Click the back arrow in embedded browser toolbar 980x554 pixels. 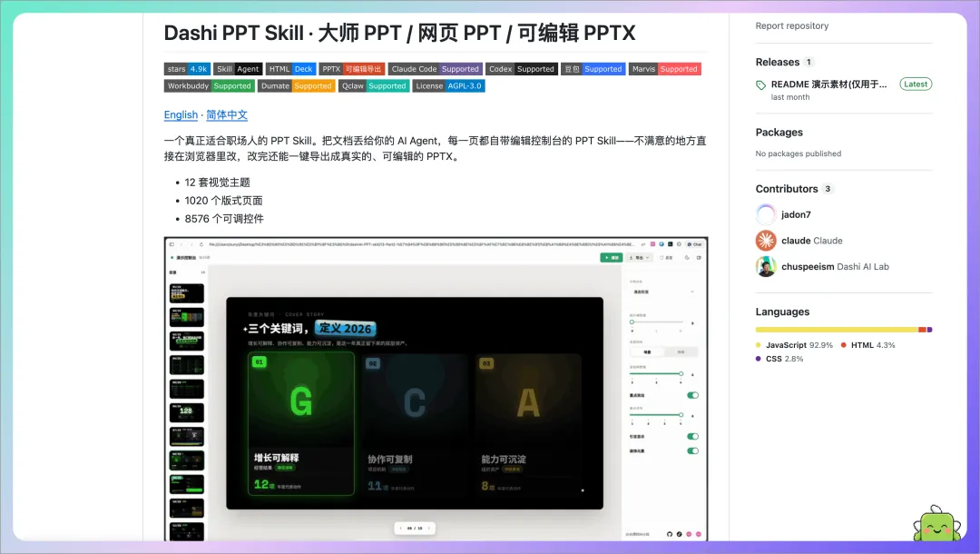point(181,244)
